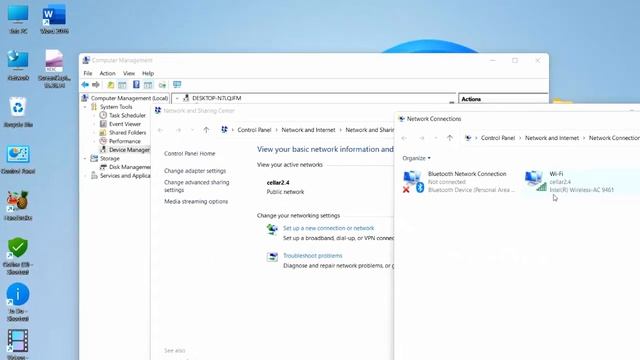Select Computer Management (Local) root node
The image size is (640, 360).
coord(125,98)
